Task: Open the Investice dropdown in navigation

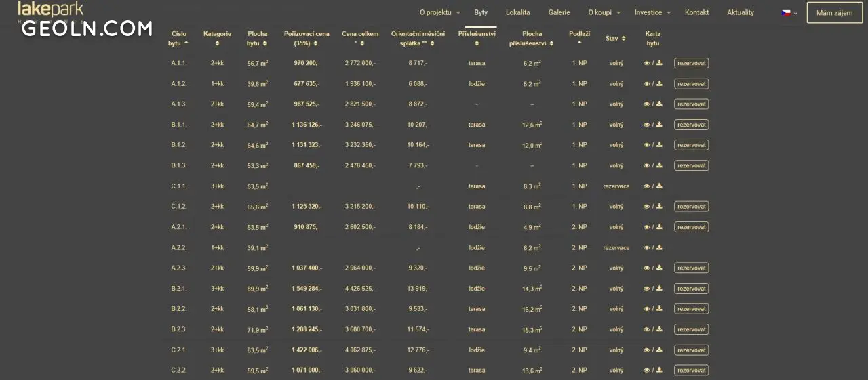Action: (x=652, y=12)
